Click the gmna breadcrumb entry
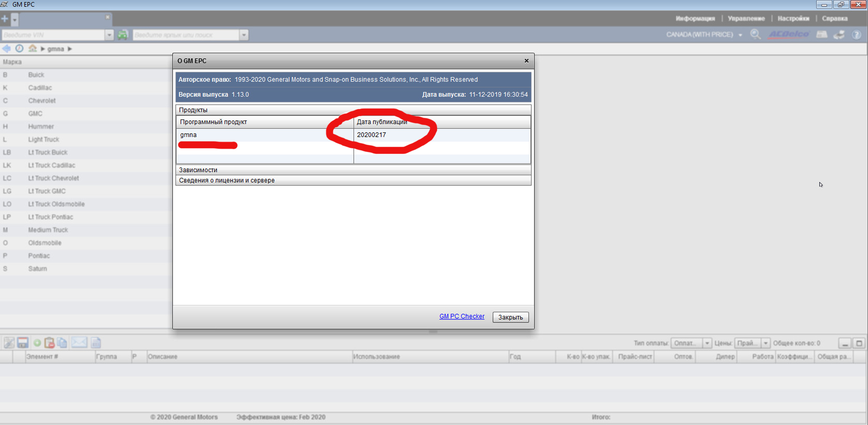 click(x=55, y=49)
